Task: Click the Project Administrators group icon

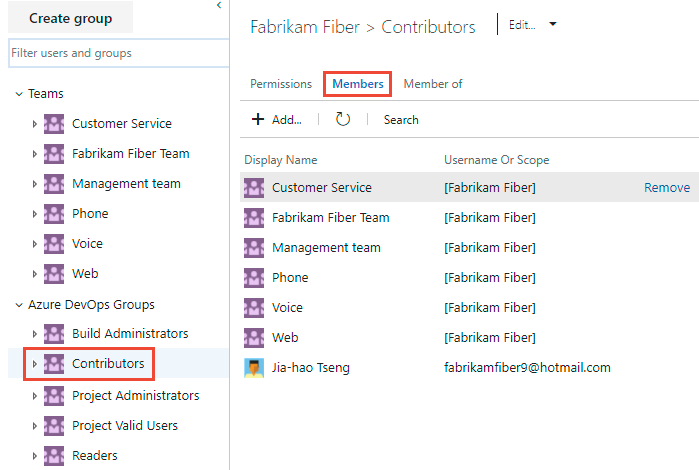Action: pyautogui.click(x=54, y=396)
